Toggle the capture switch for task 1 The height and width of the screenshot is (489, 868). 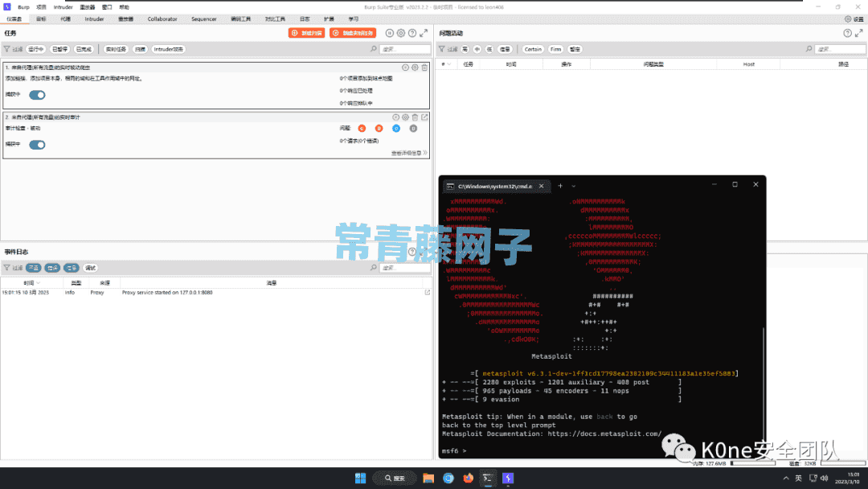tap(37, 95)
